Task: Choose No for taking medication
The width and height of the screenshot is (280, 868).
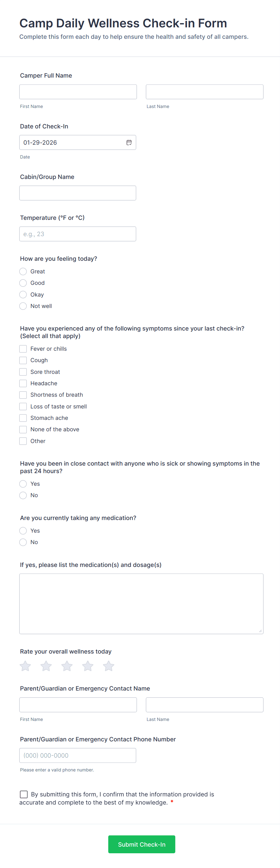Action: tap(23, 542)
